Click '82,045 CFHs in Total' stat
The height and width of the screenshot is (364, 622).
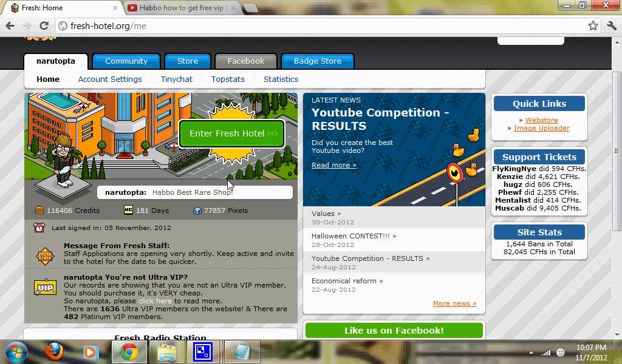click(x=539, y=252)
